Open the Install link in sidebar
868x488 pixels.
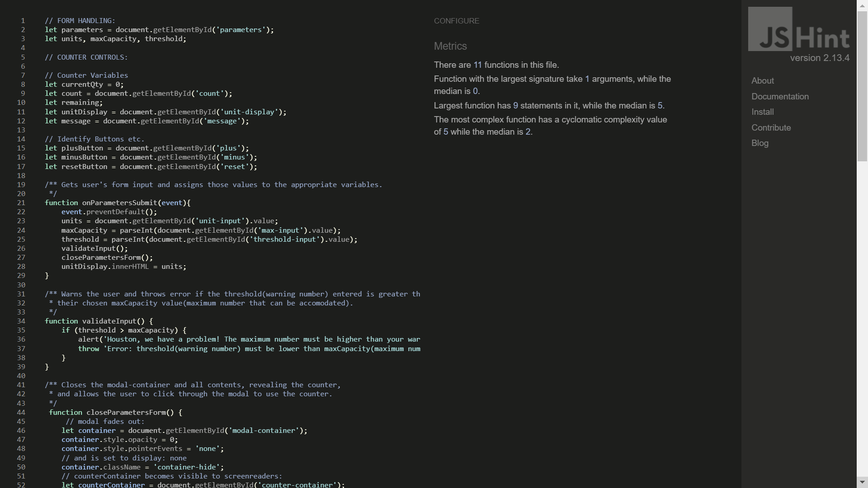762,112
